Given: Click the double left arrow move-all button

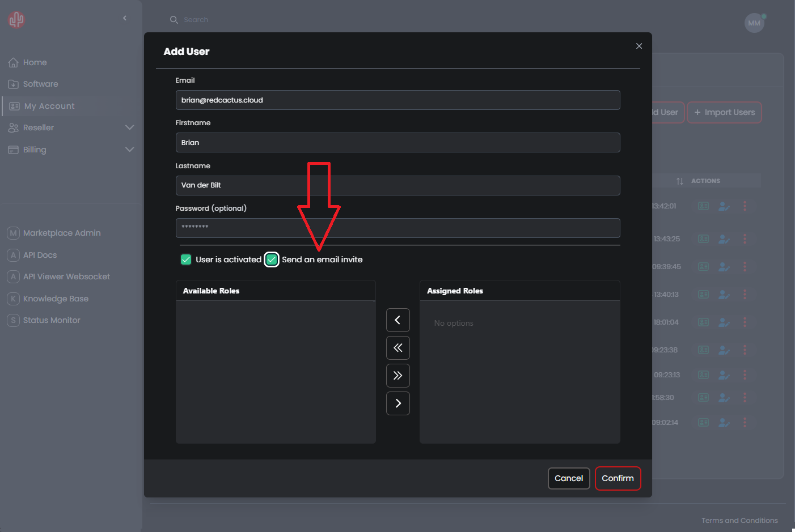Looking at the screenshot, I should (x=397, y=348).
